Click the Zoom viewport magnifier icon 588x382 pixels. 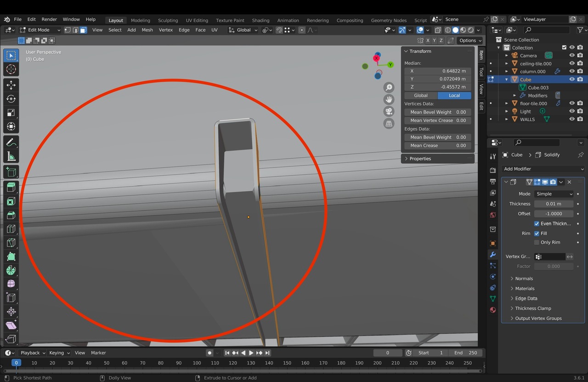[x=389, y=87]
